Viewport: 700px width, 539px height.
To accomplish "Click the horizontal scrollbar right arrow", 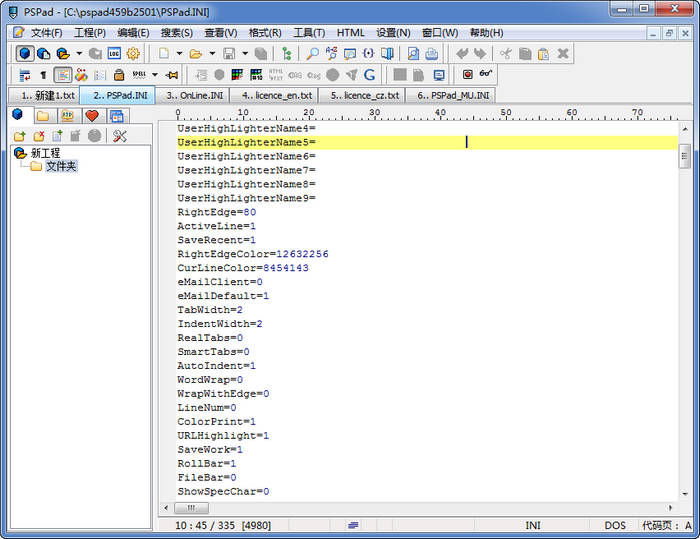I will tap(671, 508).
